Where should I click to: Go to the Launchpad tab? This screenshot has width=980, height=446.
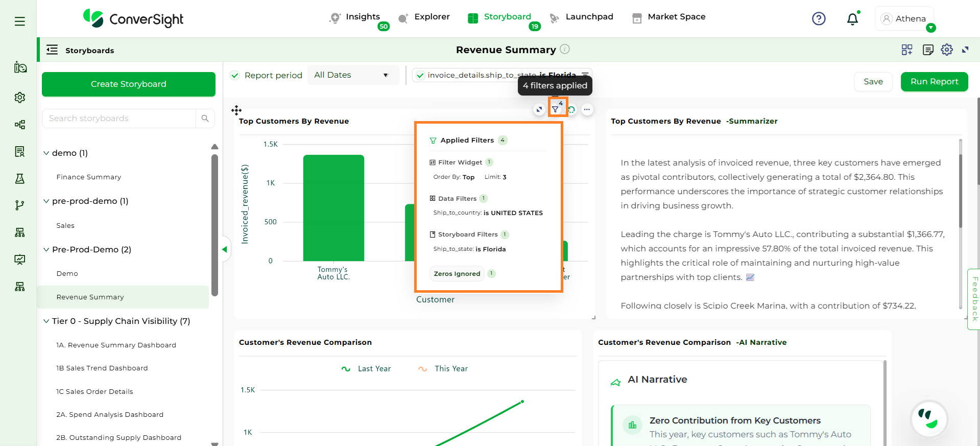tap(589, 17)
